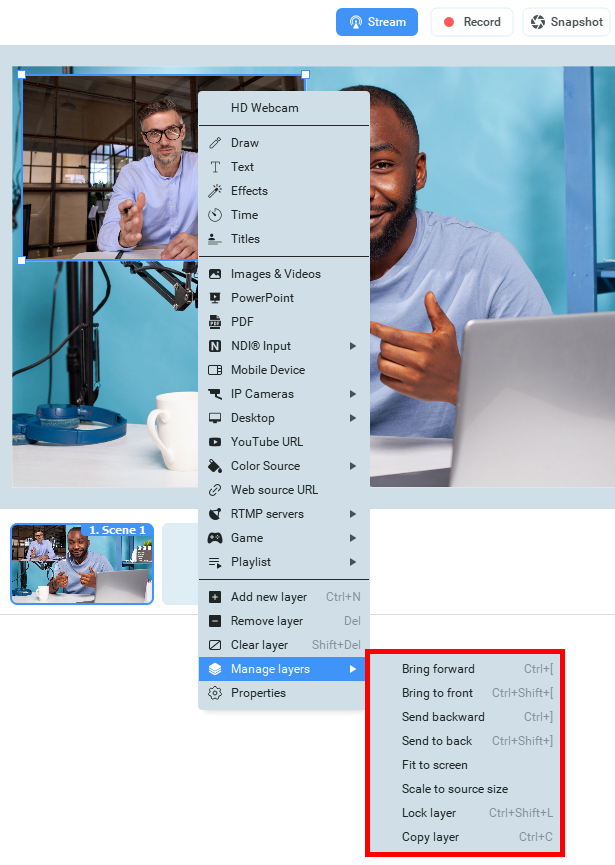Open the Color Source menu entry
The height and width of the screenshot is (865, 615).
click(x=265, y=466)
